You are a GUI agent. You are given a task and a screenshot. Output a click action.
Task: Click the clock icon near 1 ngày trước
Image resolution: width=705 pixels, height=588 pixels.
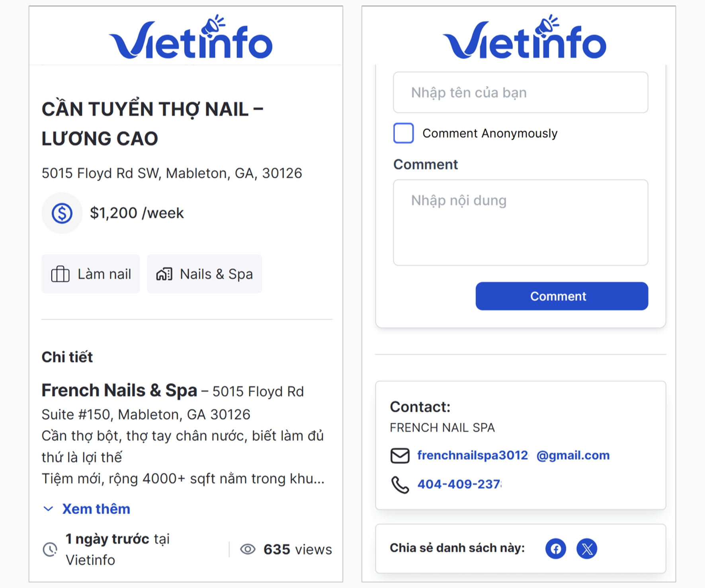(x=50, y=549)
